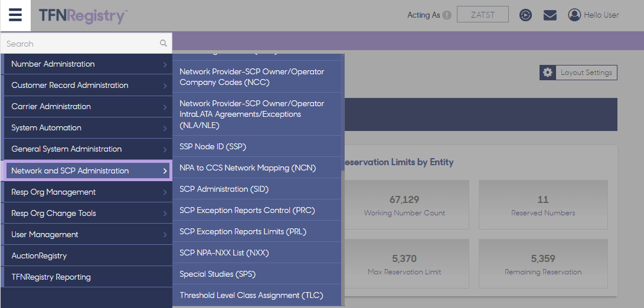
Task: Open General System Administration menu
Action: tap(88, 149)
